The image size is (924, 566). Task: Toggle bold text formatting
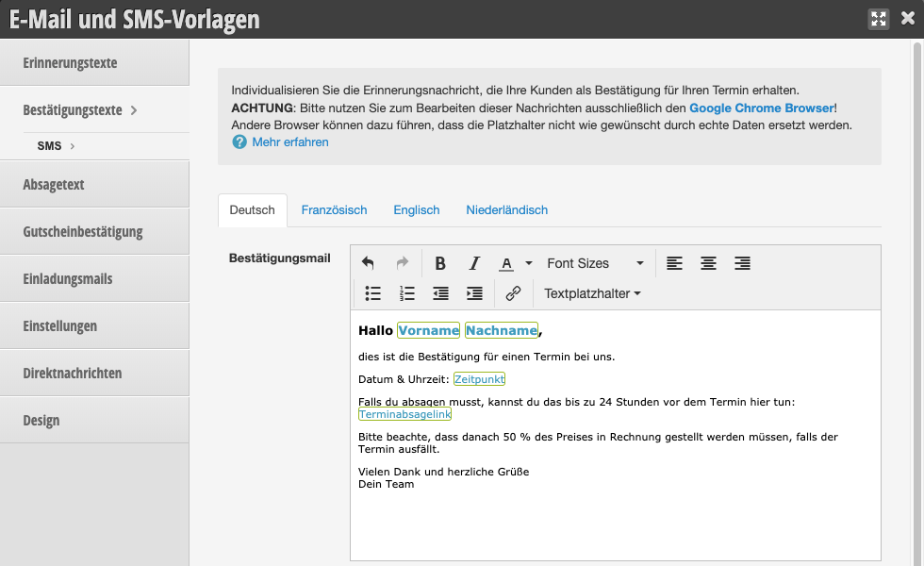tap(440, 263)
